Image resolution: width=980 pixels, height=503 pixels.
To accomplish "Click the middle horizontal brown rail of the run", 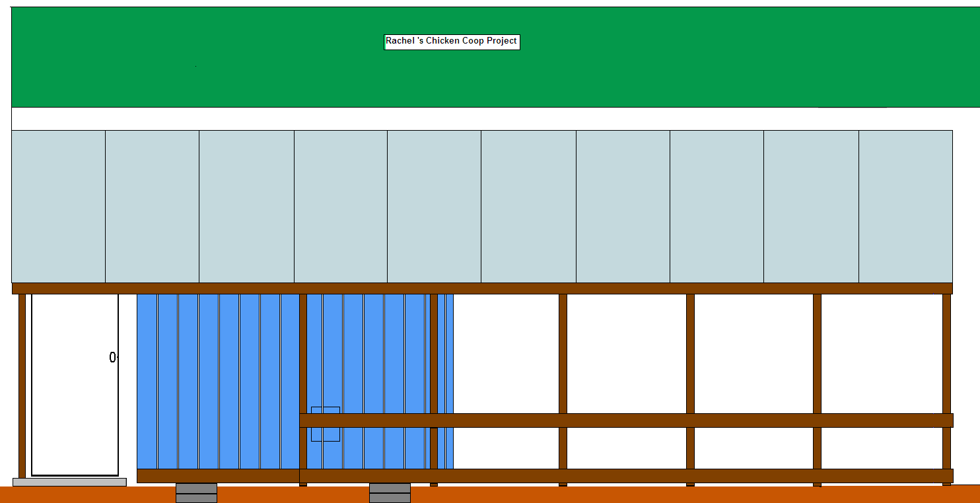I will coord(626,420).
